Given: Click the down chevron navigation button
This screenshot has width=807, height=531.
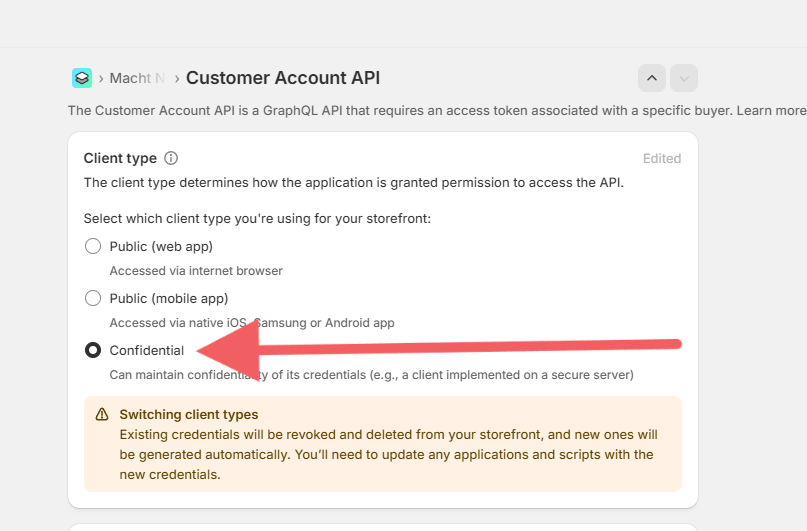Looking at the screenshot, I should point(684,78).
